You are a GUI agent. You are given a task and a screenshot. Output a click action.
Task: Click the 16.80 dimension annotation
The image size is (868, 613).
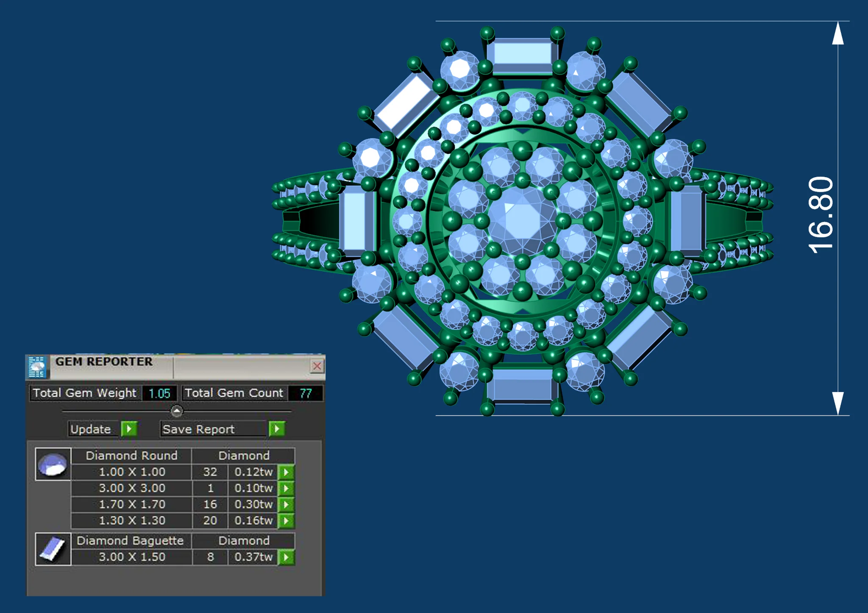coord(820,215)
